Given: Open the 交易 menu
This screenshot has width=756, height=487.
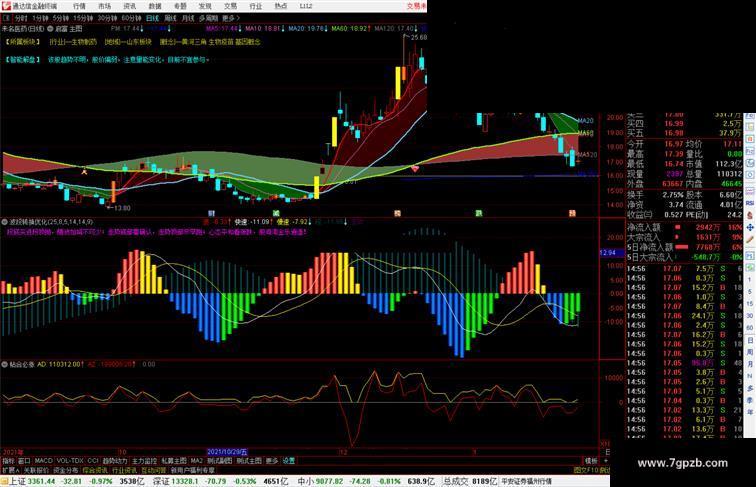Looking at the screenshot, I should [230, 6].
